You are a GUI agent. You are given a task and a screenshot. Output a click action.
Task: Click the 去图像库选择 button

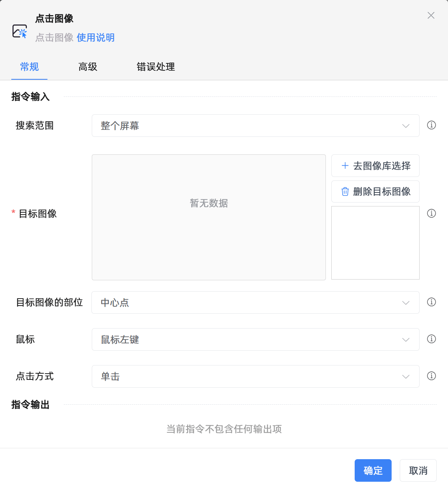pyautogui.click(x=375, y=166)
